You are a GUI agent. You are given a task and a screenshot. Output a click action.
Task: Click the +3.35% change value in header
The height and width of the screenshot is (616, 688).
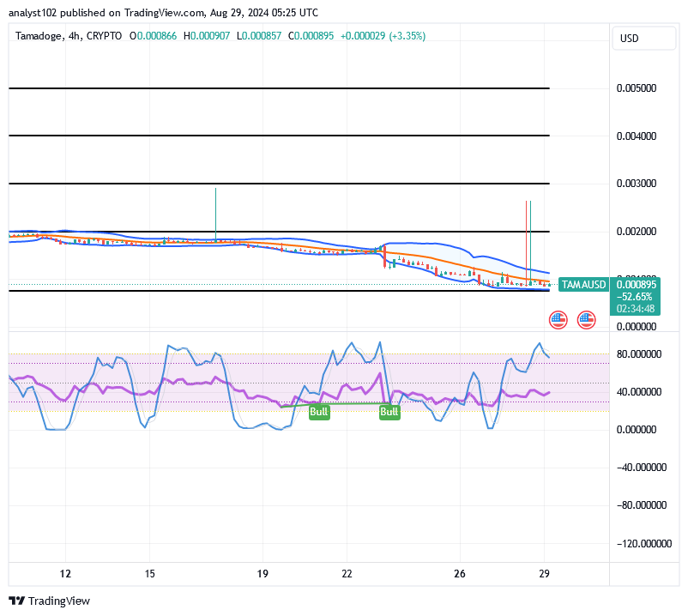click(407, 36)
